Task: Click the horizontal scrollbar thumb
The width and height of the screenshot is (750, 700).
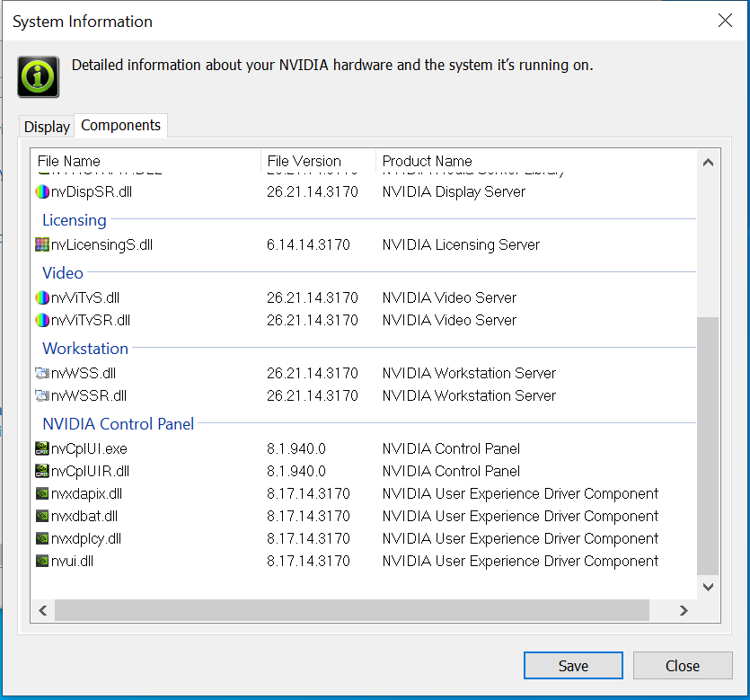Action: tap(352, 610)
